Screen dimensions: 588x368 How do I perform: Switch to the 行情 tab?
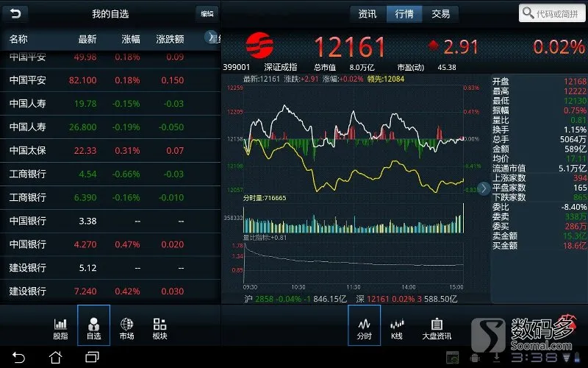pyautogui.click(x=404, y=14)
